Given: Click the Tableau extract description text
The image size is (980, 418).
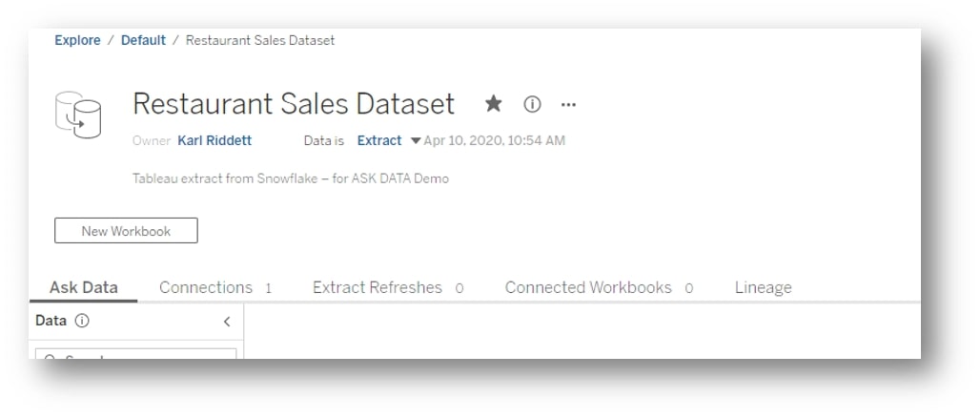Looking at the screenshot, I should pos(290,178).
